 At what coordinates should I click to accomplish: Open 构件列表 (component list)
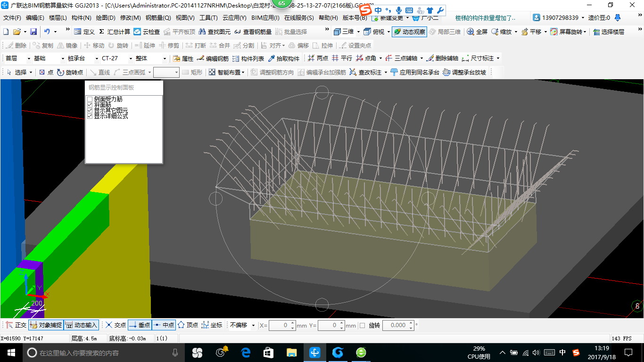248,58
